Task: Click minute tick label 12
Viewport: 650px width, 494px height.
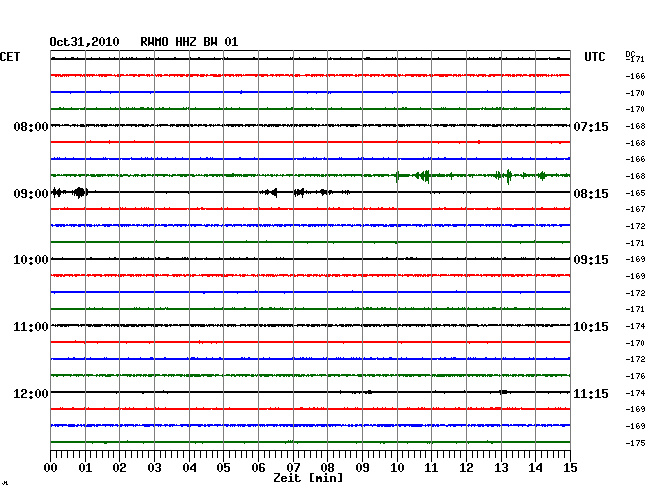Action: 466,468
